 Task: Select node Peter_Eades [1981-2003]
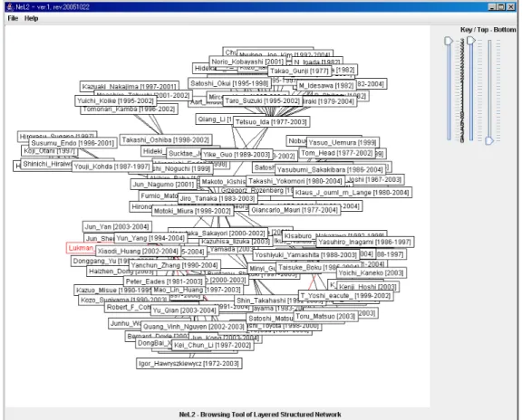click(x=164, y=282)
